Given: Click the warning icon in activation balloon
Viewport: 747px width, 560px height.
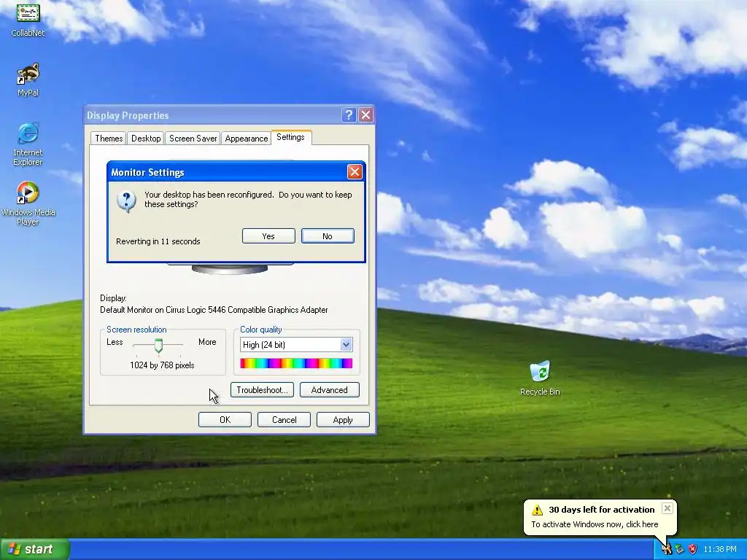Looking at the screenshot, I should pyautogui.click(x=538, y=510).
